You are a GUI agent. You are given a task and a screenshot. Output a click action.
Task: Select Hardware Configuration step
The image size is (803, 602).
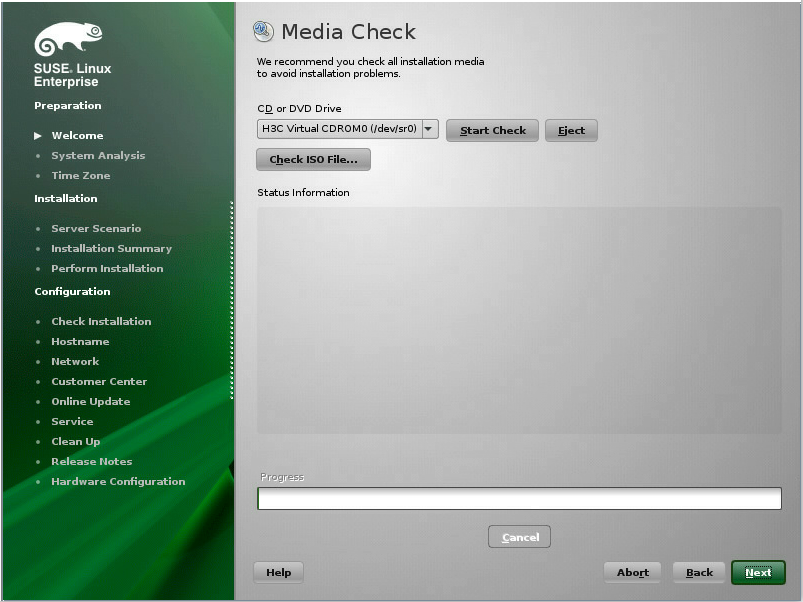(x=118, y=482)
